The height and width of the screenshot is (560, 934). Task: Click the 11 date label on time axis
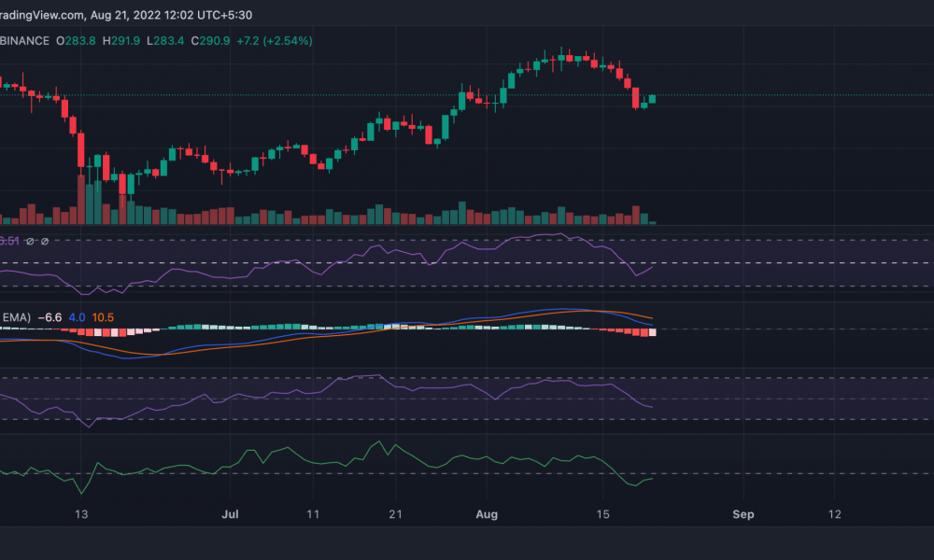(x=313, y=514)
